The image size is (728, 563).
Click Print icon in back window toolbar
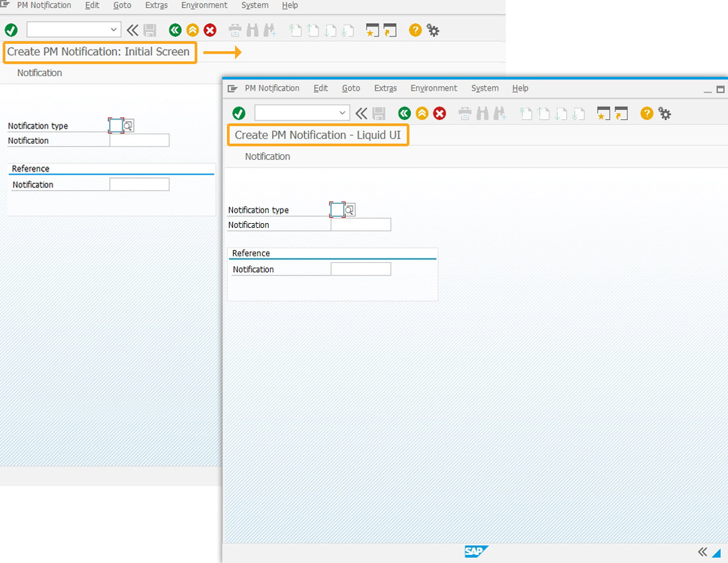coord(236,30)
